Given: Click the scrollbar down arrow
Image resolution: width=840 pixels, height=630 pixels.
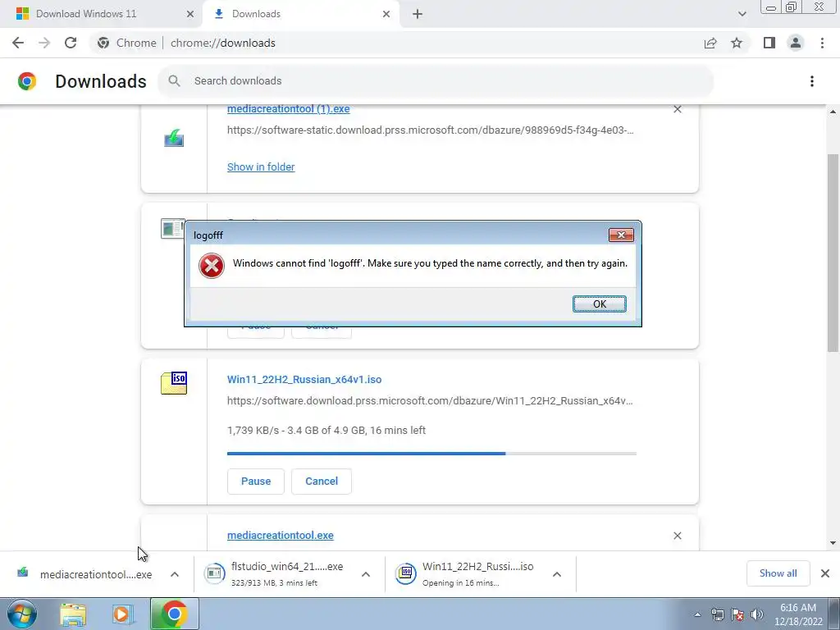Looking at the screenshot, I should (833, 543).
